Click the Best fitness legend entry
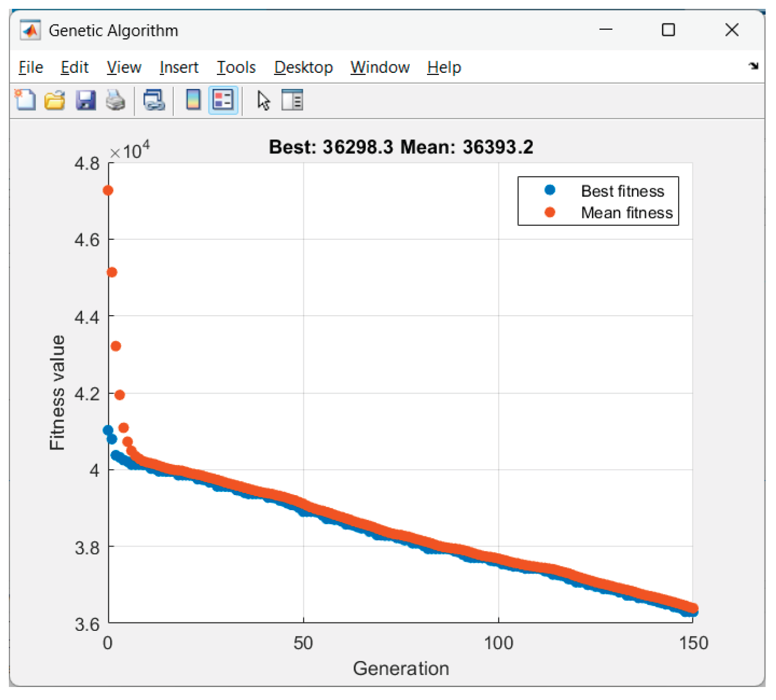The height and width of the screenshot is (700, 776). click(622, 191)
